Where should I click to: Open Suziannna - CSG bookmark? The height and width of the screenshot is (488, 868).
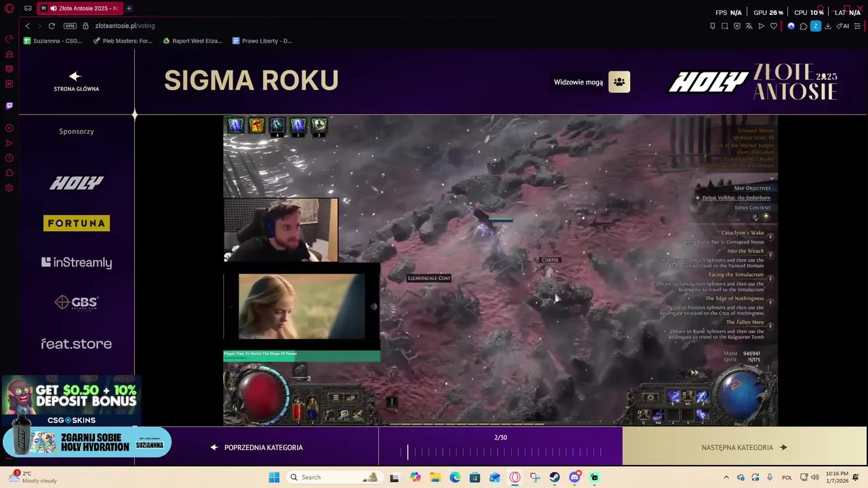pyautogui.click(x=53, y=41)
